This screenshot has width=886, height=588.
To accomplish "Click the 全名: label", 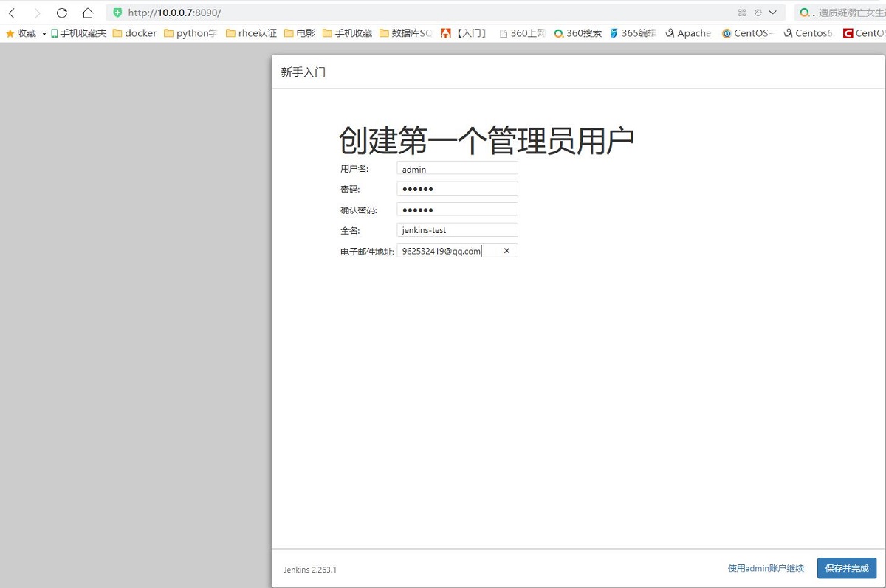I will tap(350, 231).
